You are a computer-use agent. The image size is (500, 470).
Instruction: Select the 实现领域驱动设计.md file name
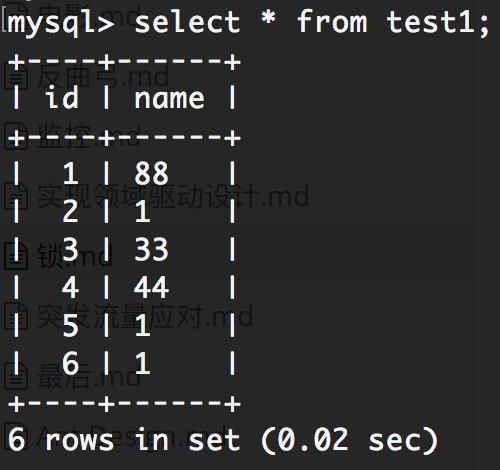(173, 197)
